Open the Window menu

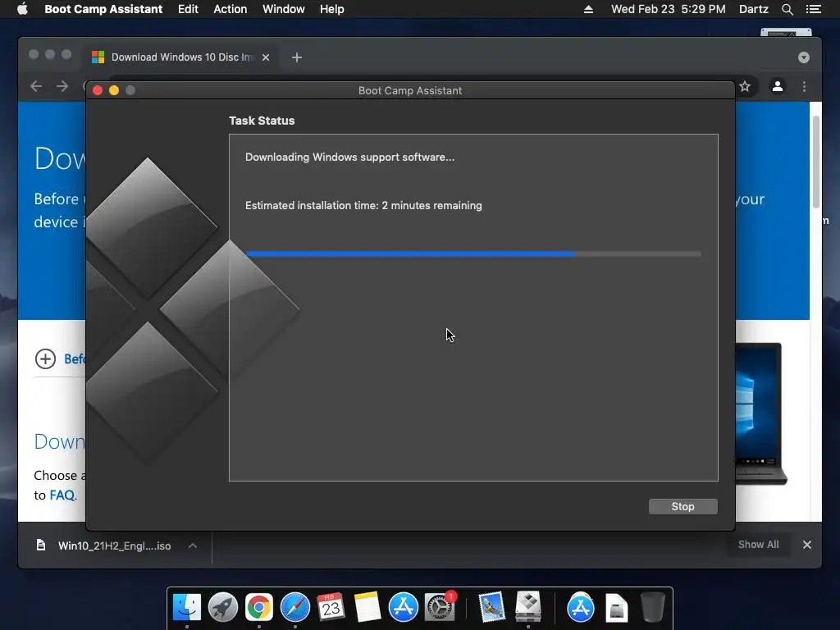pyautogui.click(x=283, y=9)
